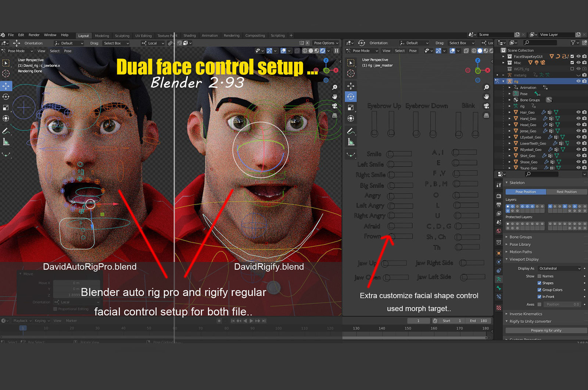588x390 pixels.
Task: Expand the Misc collection in outliner
Action: (503, 63)
